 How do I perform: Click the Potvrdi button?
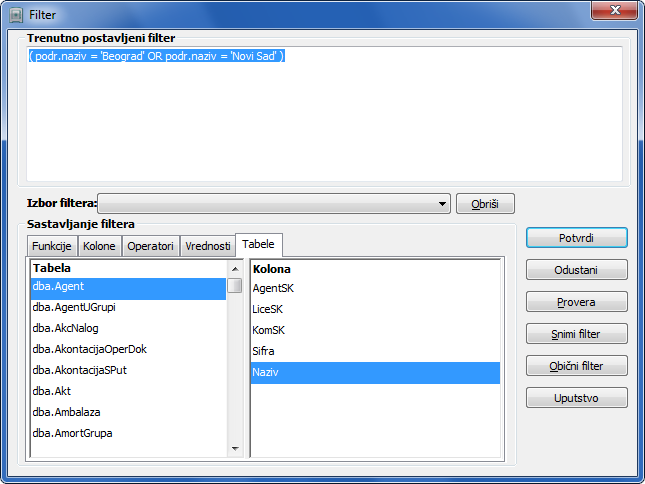576,238
